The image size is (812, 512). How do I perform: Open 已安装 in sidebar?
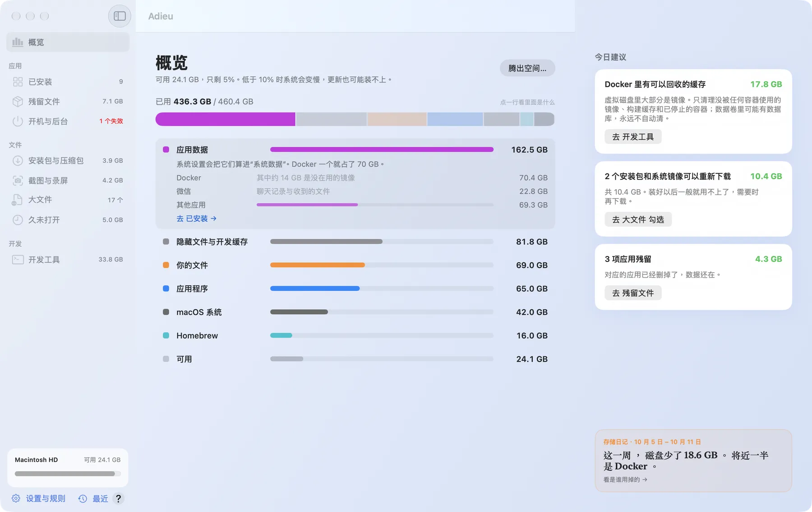tap(68, 82)
